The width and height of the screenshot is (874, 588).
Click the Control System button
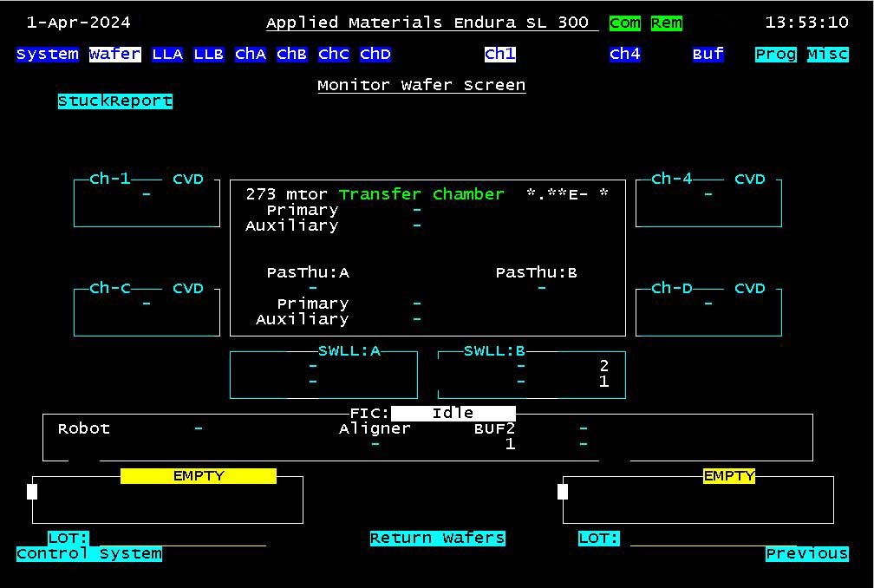[x=89, y=553]
